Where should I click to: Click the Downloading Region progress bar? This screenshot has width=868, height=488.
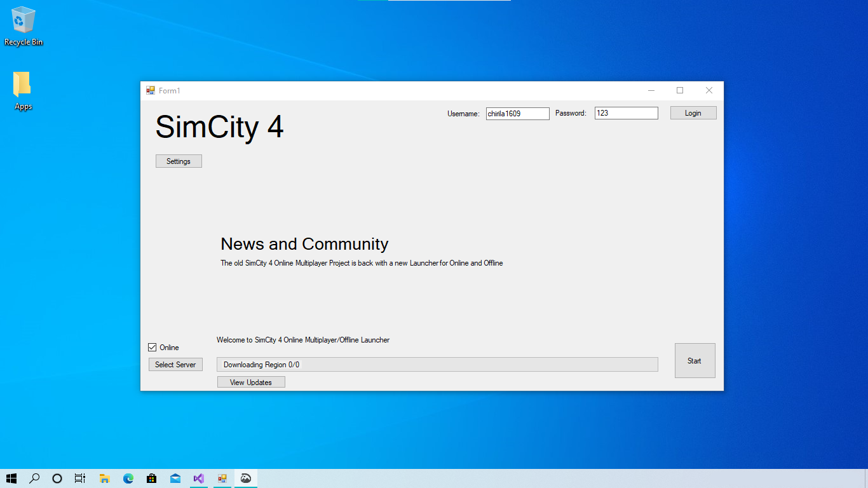437,365
